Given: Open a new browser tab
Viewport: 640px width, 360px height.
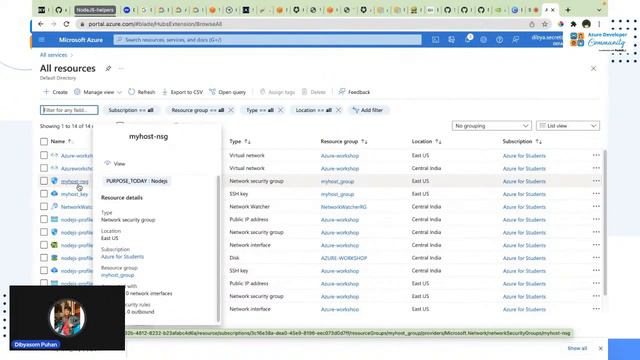Looking at the screenshot, I should coord(568,10).
